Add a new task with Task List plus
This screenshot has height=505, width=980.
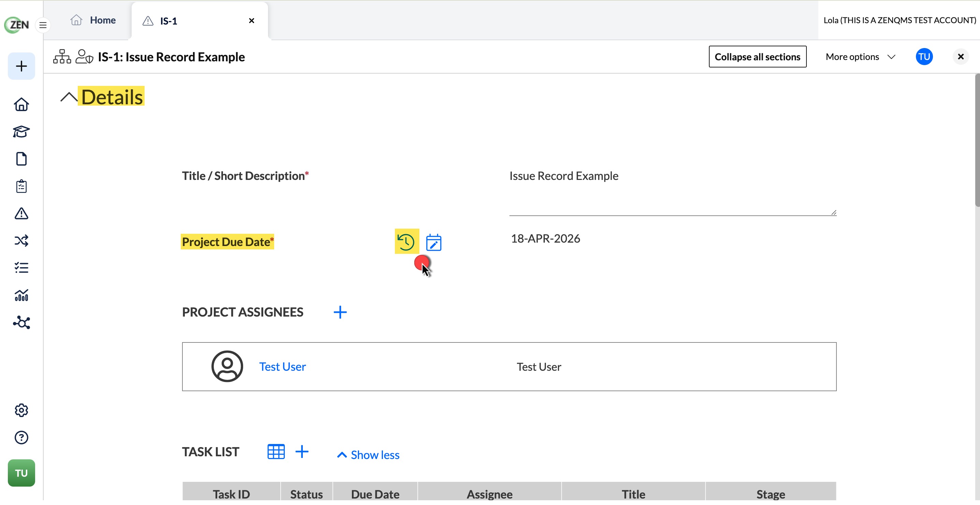pyautogui.click(x=302, y=452)
